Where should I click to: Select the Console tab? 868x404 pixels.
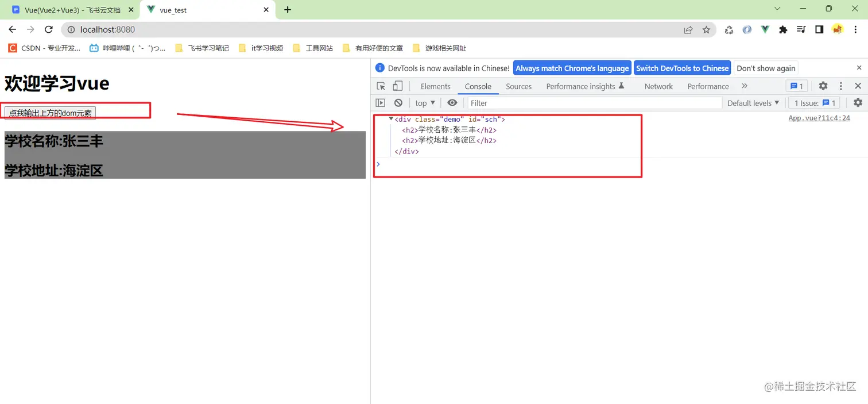click(x=478, y=86)
